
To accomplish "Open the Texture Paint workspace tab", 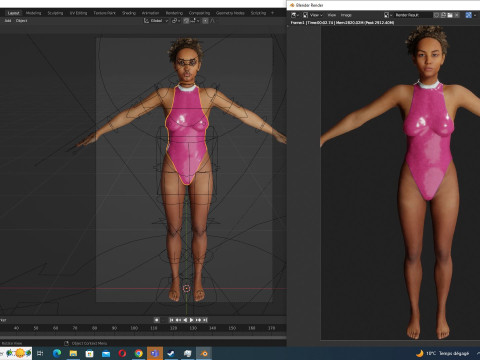I will click(104, 13).
